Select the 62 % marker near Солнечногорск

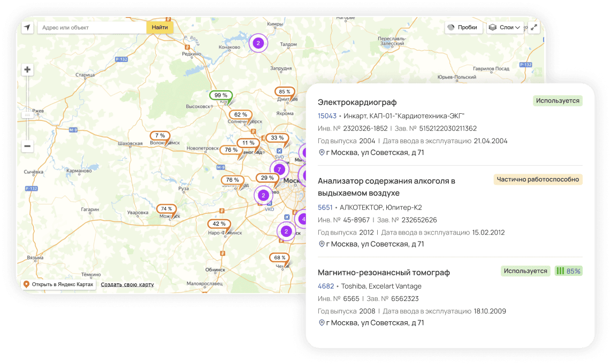(240, 114)
